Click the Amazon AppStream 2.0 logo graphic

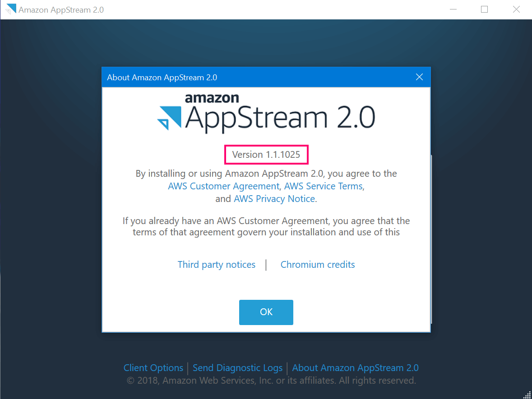[x=266, y=113]
